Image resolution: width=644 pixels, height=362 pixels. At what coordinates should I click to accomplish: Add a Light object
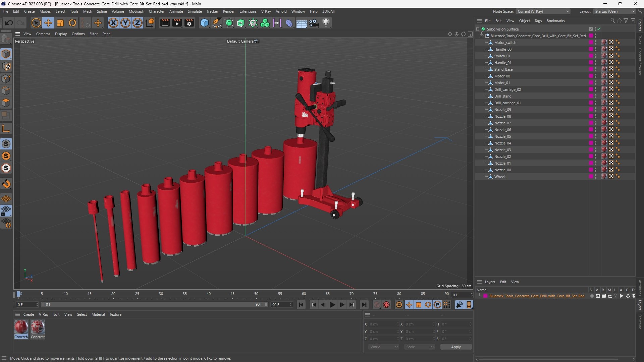pos(326,23)
